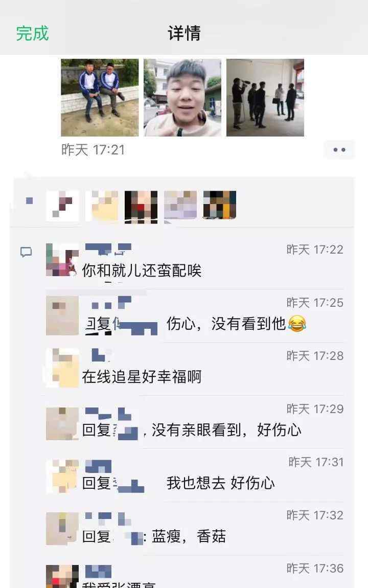
Task: Tap avatar next to 在线追星好幸福啊 comment
Action: click(x=62, y=368)
